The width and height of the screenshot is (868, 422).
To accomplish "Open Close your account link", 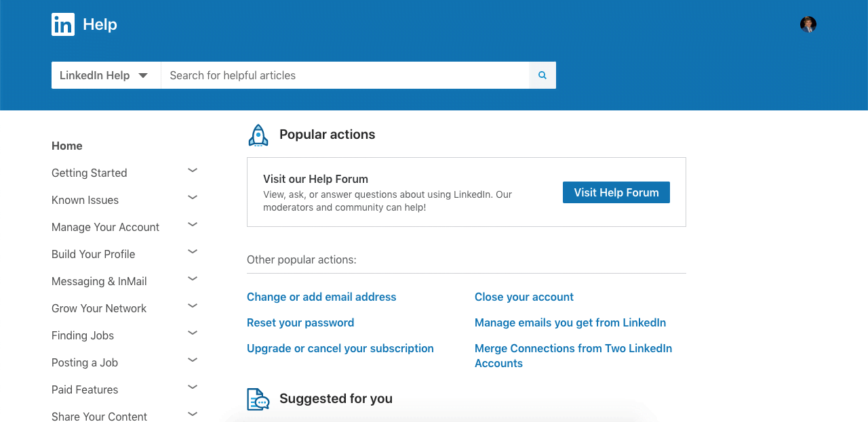I will point(524,297).
